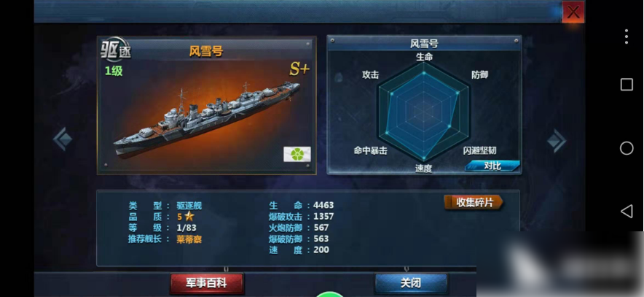Click the 5 star quality rating
The height and width of the screenshot is (297, 644).
pos(186,217)
